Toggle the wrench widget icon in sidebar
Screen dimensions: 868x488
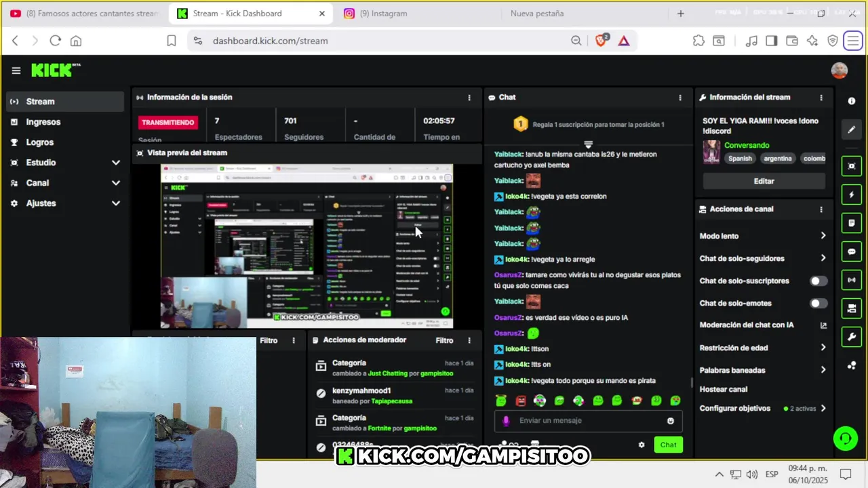[x=852, y=337]
